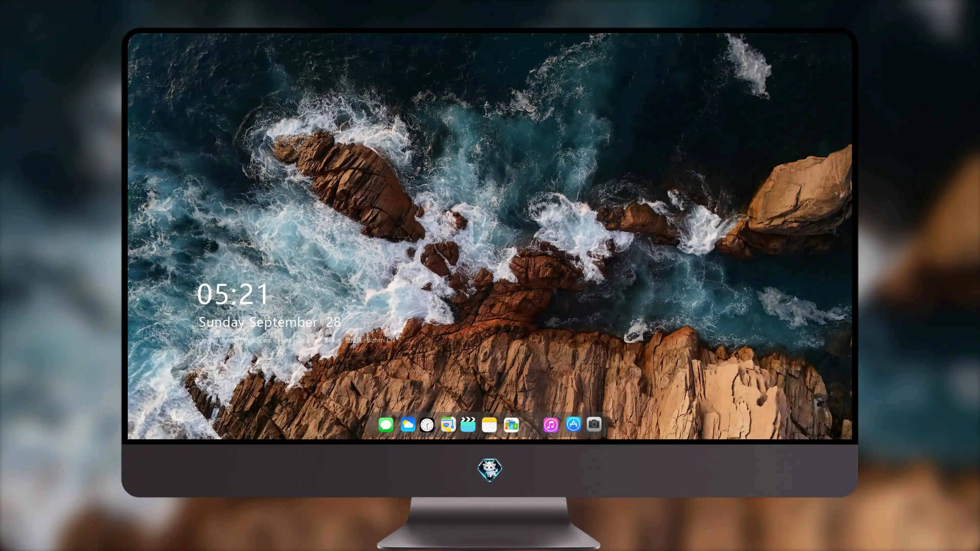Open the clapperboard Videos icon

click(x=468, y=424)
